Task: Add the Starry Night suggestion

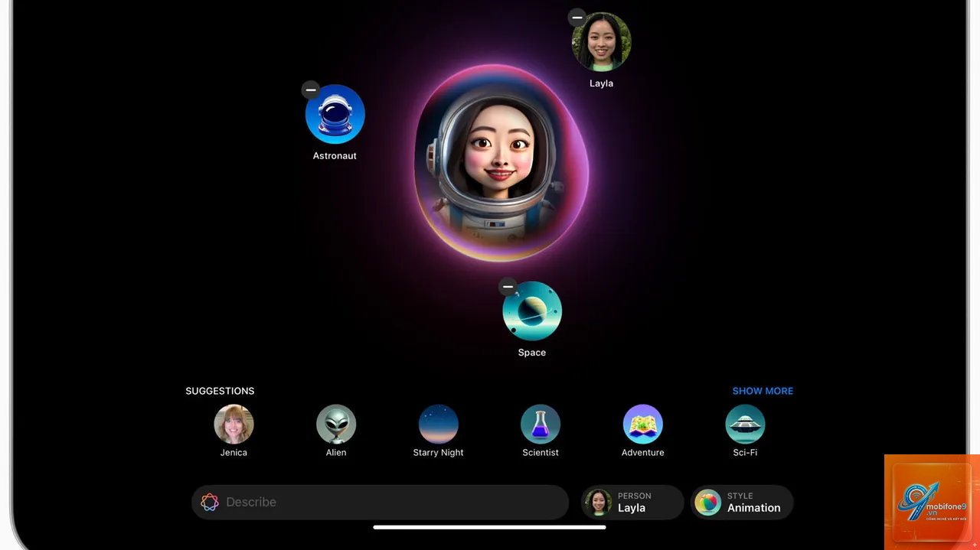Action: [x=439, y=425]
